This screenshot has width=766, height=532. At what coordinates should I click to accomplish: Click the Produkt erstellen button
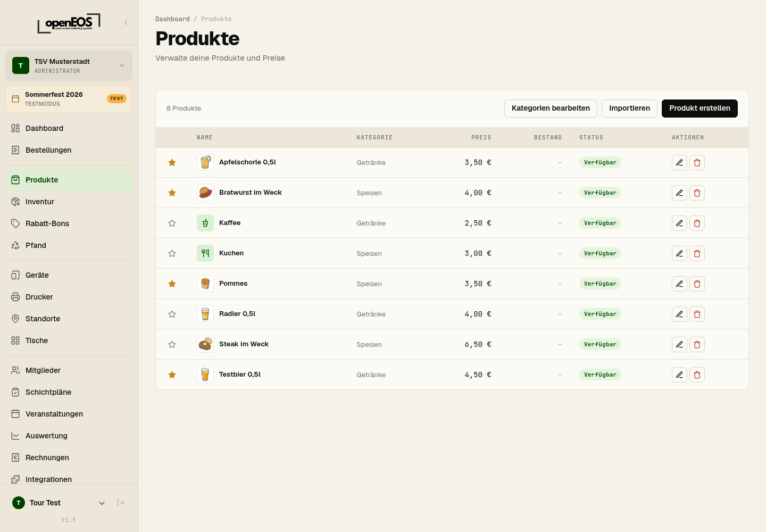coord(700,108)
